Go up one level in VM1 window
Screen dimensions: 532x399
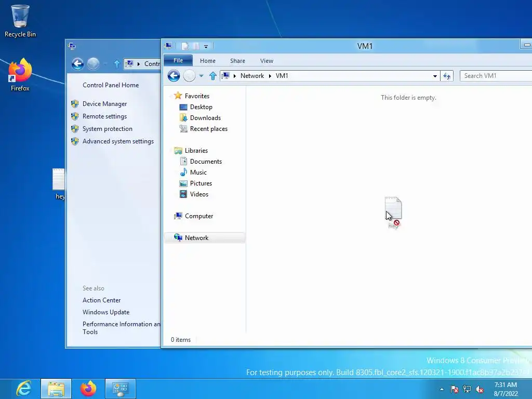(x=212, y=76)
